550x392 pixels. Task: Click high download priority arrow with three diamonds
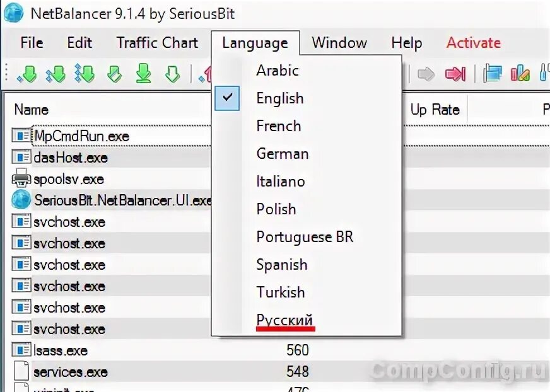(x=85, y=73)
